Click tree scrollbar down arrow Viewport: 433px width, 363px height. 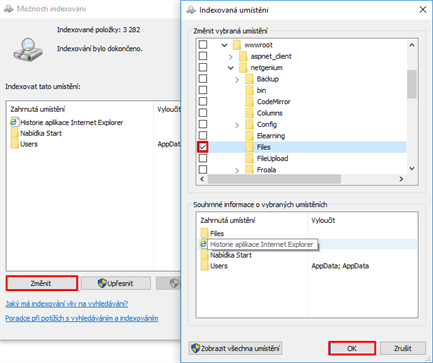(x=412, y=168)
